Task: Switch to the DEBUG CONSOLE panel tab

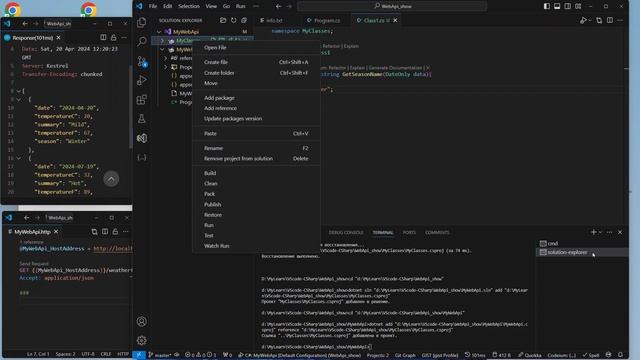Action: point(346,232)
